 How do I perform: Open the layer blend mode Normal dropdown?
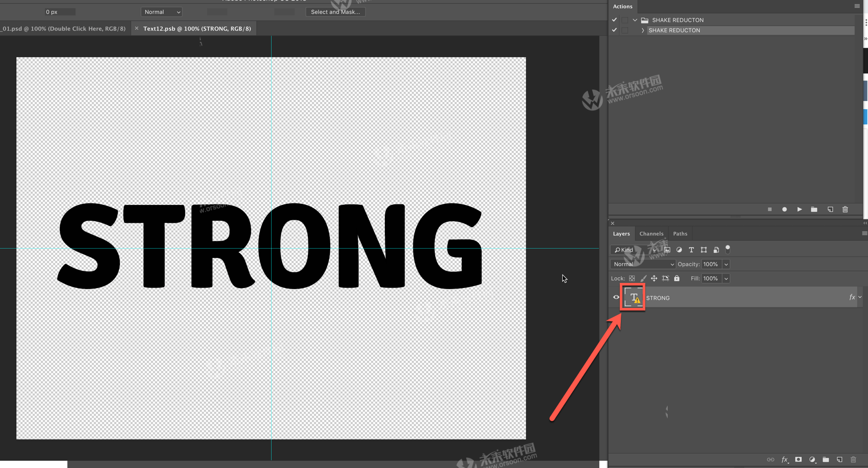[643, 264]
